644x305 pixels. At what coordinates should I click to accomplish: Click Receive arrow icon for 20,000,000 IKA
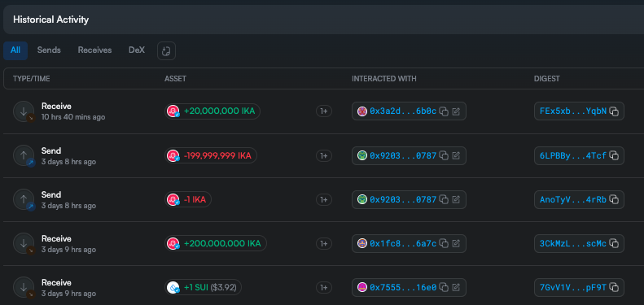[x=24, y=111]
